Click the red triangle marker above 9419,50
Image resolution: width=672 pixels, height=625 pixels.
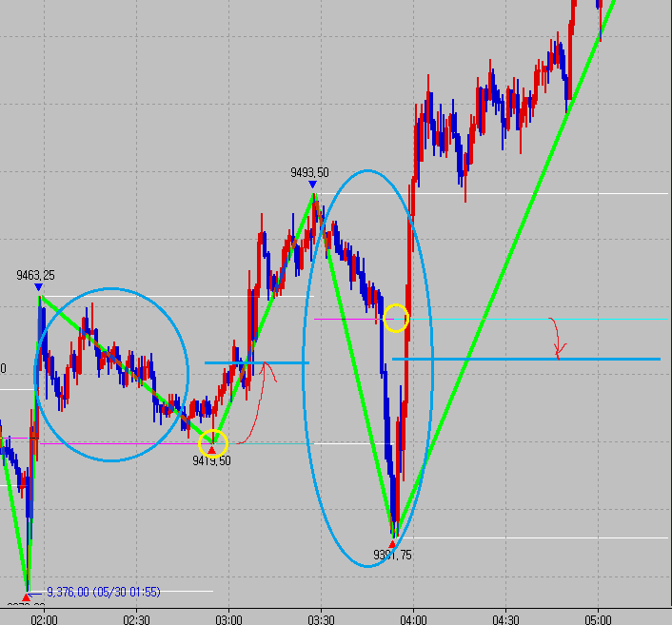point(211,450)
